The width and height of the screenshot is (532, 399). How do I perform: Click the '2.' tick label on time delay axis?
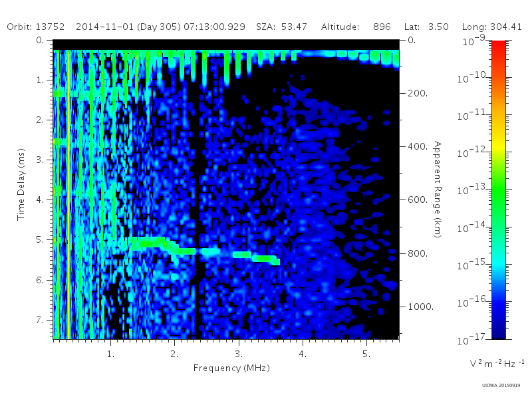[x=40, y=120]
